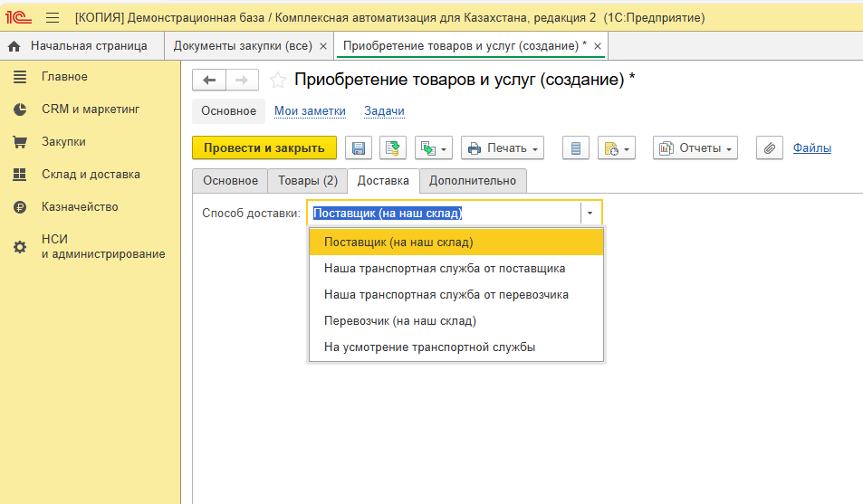This screenshot has height=504, width=863.
Task: Open the Файлы link
Action: pos(811,148)
